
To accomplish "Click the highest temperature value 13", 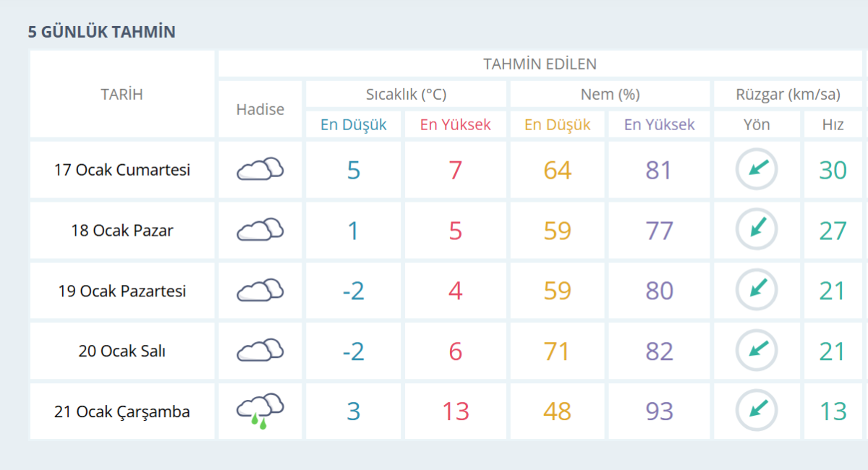I will (455, 411).
